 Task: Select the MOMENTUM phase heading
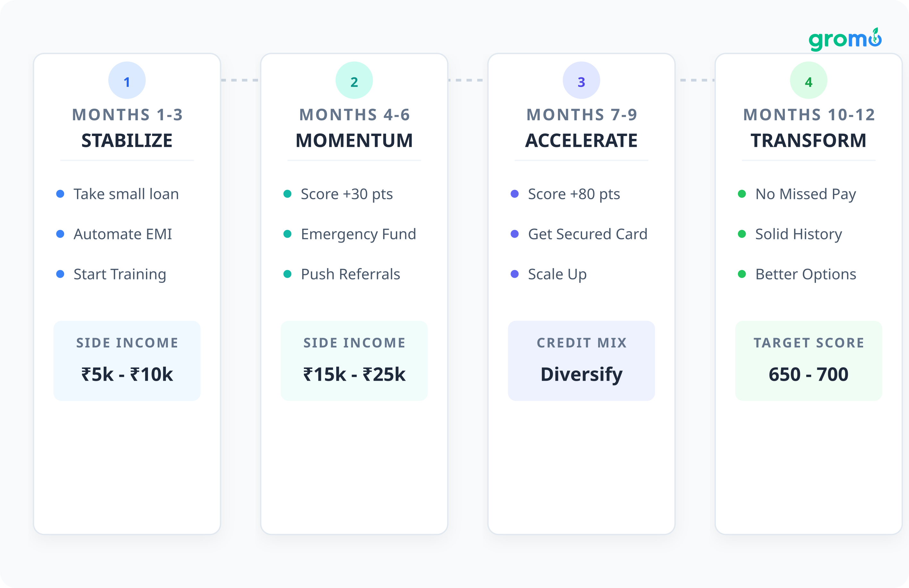tap(354, 141)
